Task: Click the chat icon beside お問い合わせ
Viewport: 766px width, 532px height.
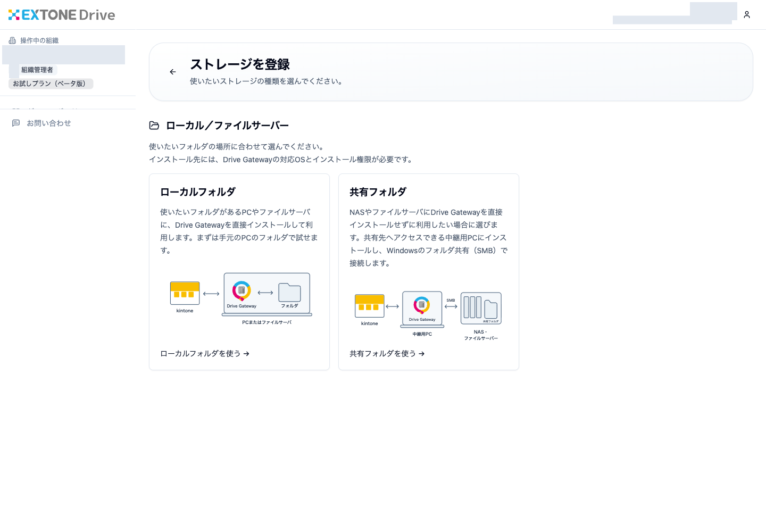Action: coord(16,123)
